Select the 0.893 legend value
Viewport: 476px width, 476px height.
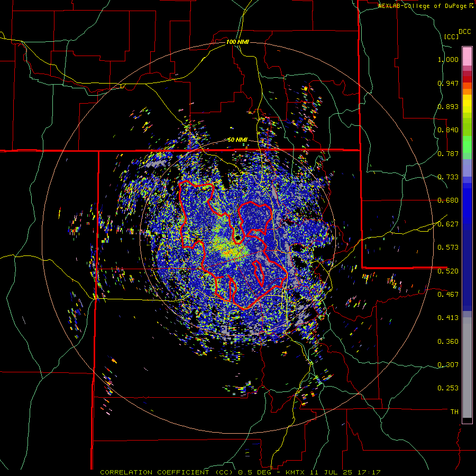pos(448,106)
